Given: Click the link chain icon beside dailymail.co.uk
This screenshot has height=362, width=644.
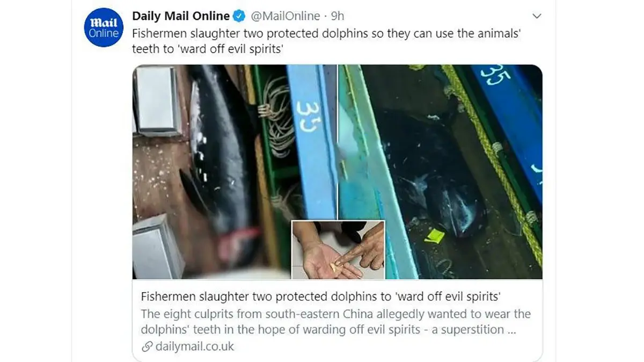Looking at the screenshot, I should [147, 346].
